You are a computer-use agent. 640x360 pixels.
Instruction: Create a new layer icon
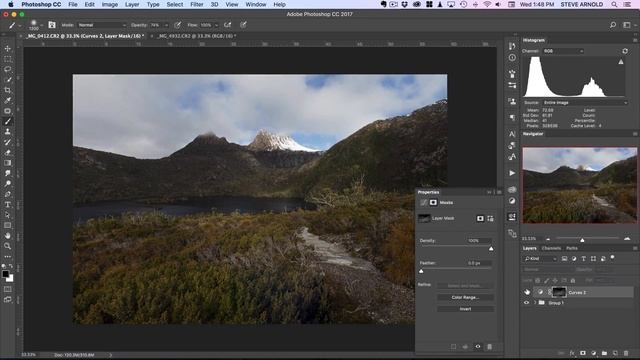615,353
